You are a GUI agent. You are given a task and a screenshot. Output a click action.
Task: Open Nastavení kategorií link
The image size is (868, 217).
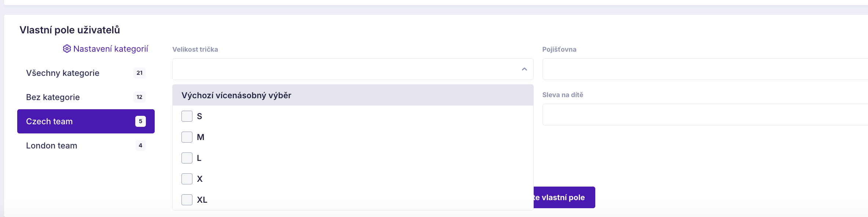coord(111,49)
